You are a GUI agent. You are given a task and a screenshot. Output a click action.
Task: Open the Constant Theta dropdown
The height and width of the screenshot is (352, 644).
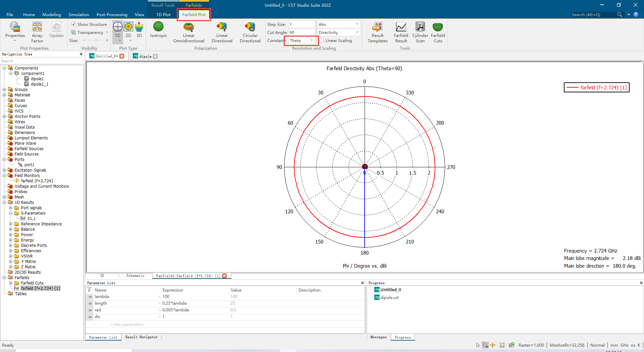301,40
